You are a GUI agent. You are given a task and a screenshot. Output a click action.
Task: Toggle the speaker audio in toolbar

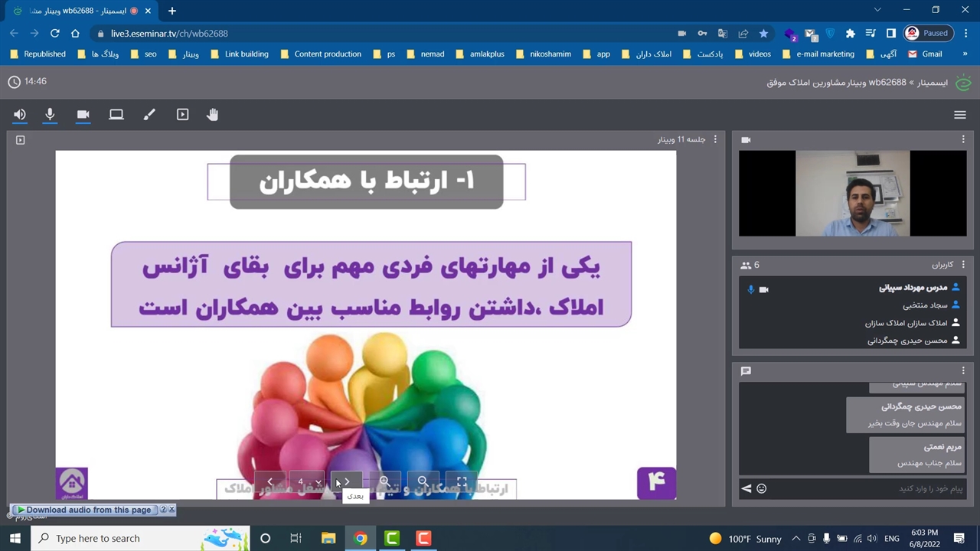(x=20, y=115)
